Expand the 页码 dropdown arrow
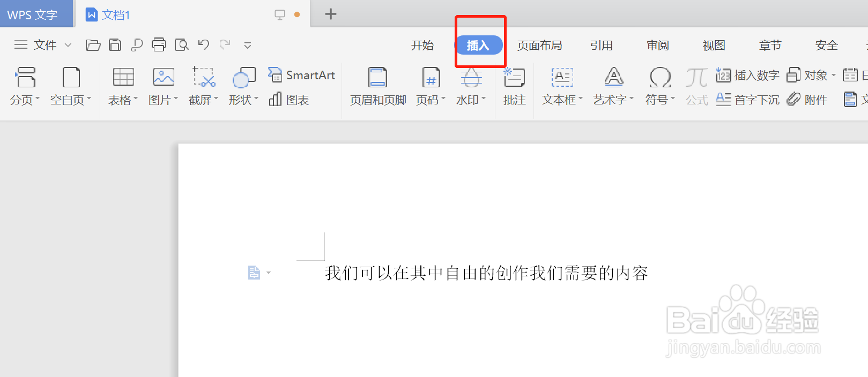Image resolution: width=868 pixels, height=377 pixels. coord(443,99)
